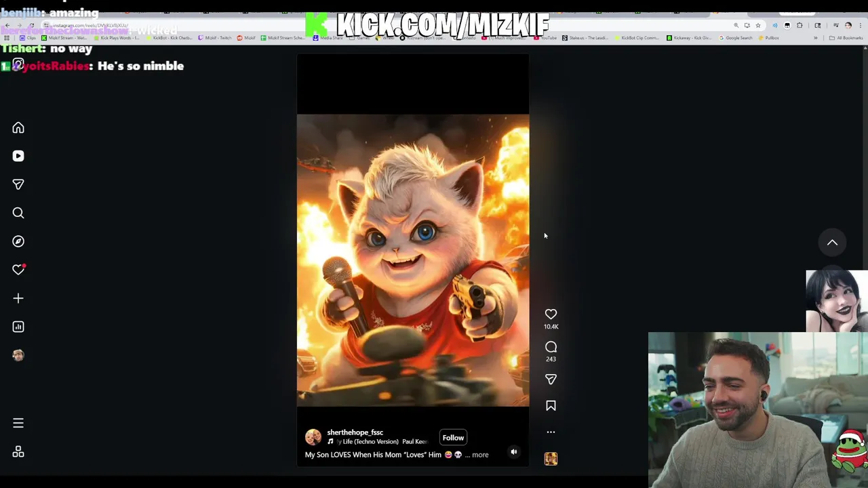Follow sherthehope_fssc
The height and width of the screenshot is (488, 868).
pos(453,438)
